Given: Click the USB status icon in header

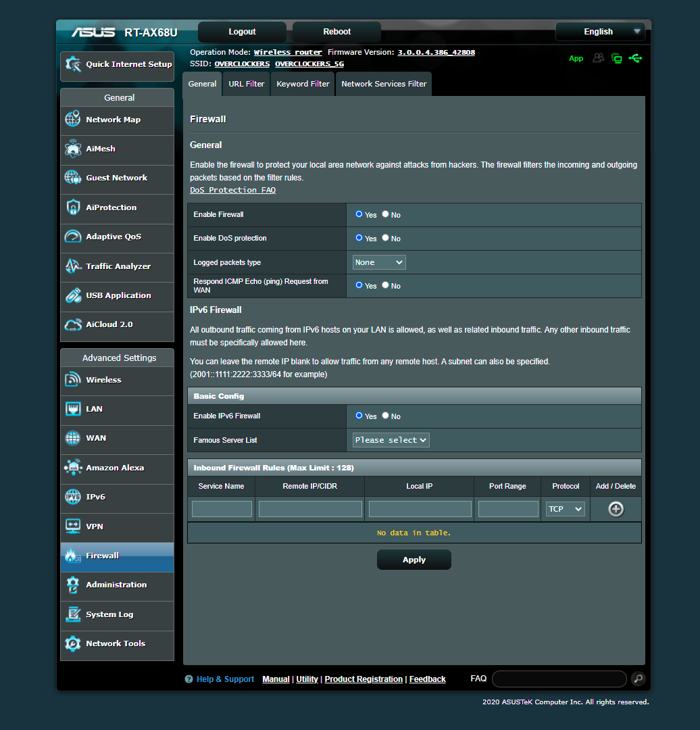Looking at the screenshot, I should click(635, 58).
